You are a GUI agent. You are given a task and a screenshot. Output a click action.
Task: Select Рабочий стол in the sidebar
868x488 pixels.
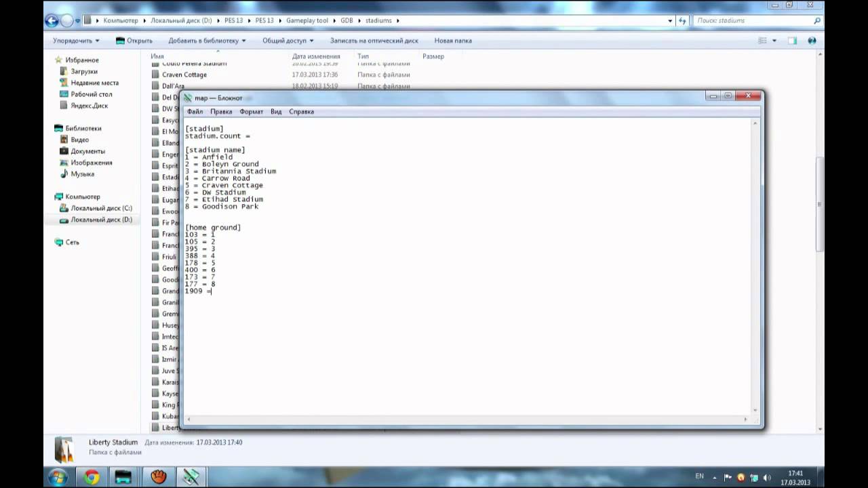point(92,94)
